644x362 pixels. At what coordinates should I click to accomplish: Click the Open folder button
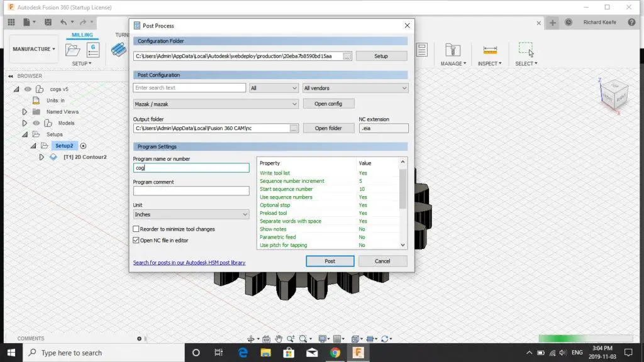[x=328, y=128]
